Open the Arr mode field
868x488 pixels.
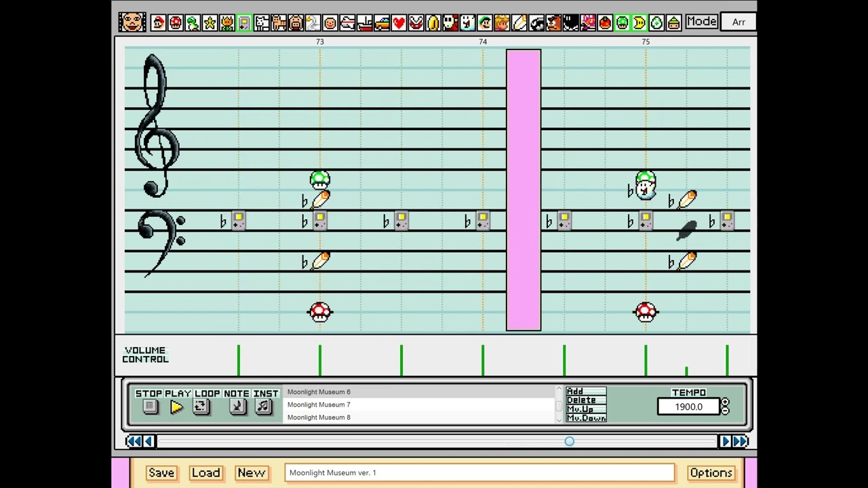(738, 22)
